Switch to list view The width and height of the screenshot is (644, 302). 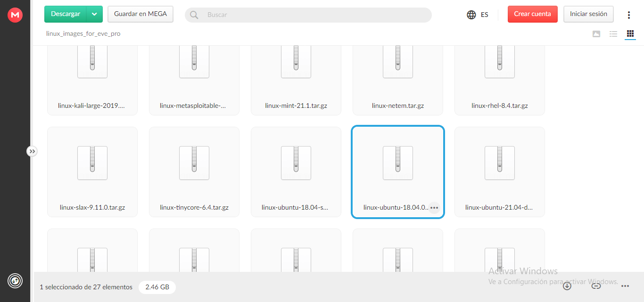pyautogui.click(x=613, y=34)
